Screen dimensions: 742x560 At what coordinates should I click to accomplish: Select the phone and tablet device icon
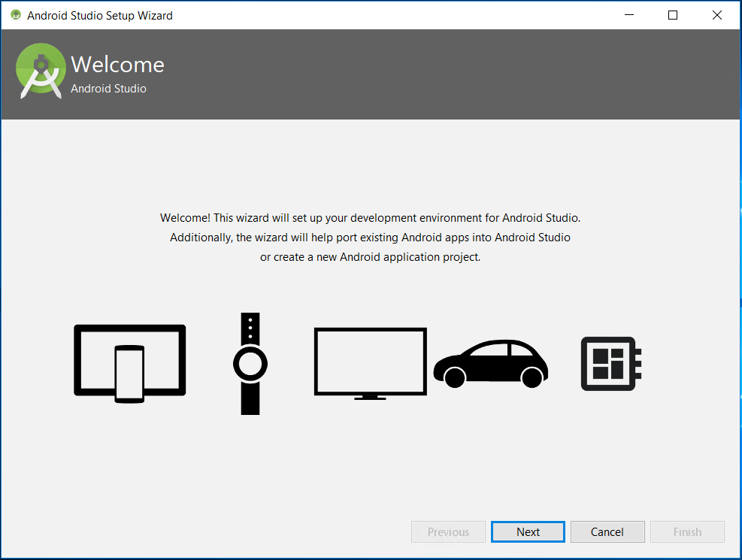tap(129, 364)
